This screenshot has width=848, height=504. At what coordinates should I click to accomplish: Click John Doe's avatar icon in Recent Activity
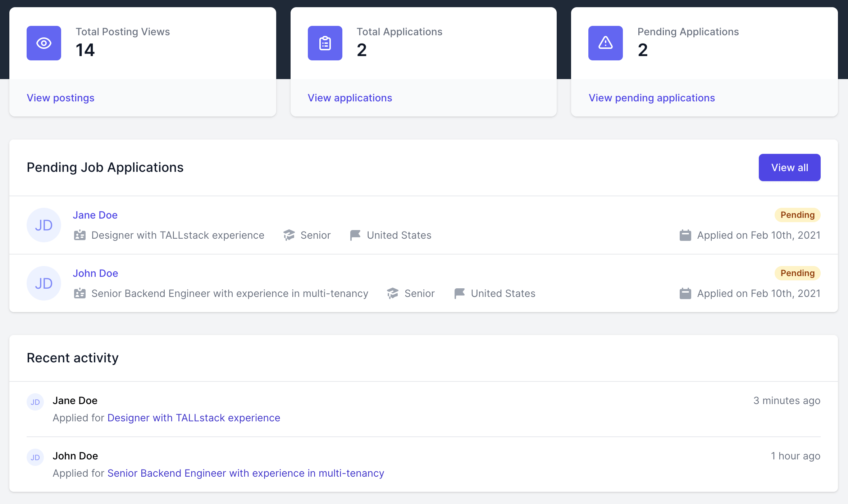pos(36,457)
